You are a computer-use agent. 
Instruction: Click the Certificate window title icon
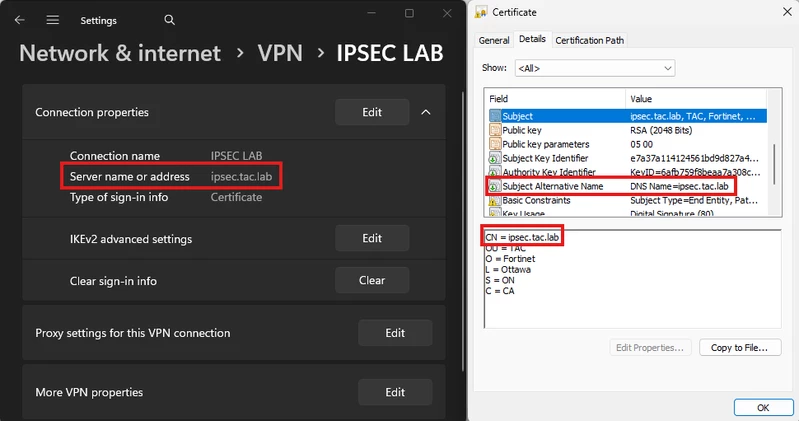(x=481, y=12)
